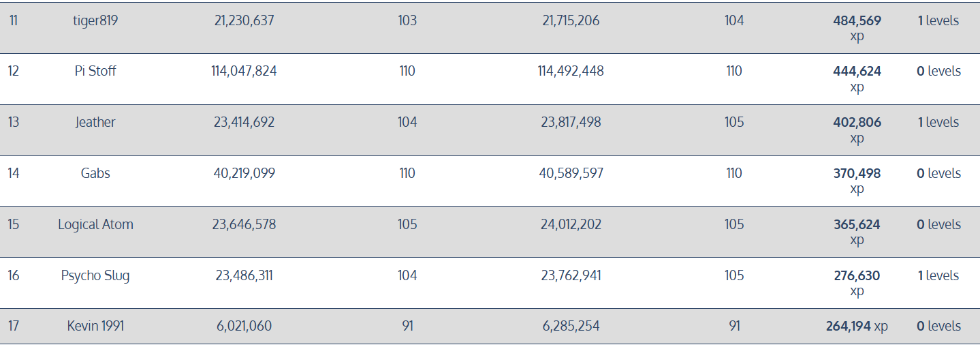Click the rank number 15 cell

(x=14, y=224)
